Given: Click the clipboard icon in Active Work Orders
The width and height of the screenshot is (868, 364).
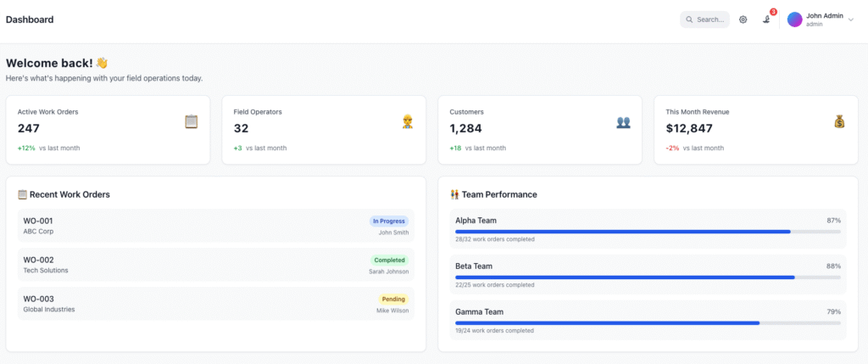Looking at the screenshot, I should click(192, 121).
